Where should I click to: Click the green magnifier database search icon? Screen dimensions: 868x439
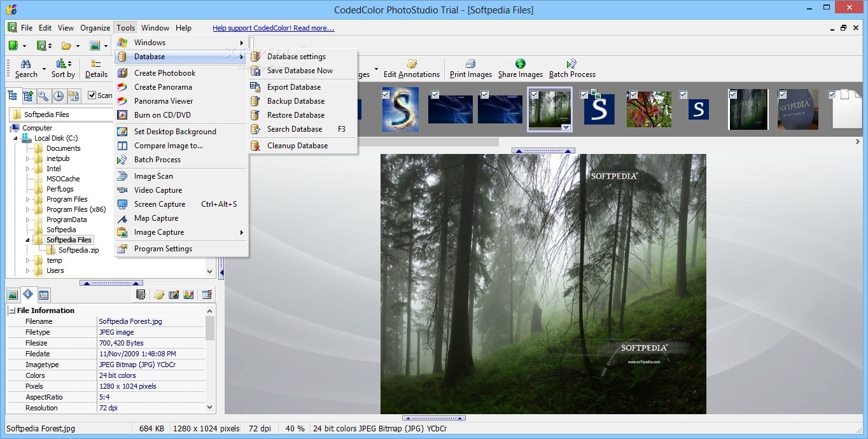40,46
